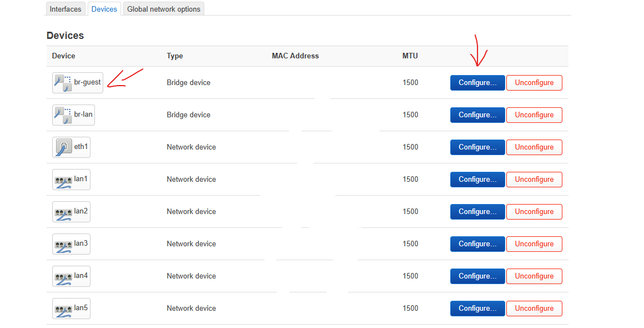Click the MAC Address column header
Viewport: 644px width, 328px height.
(x=295, y=56)
